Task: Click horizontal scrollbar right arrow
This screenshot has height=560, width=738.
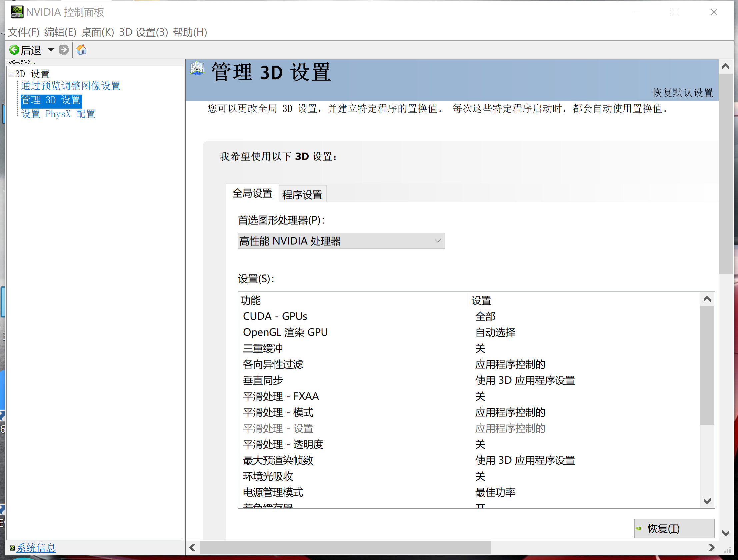Action: [x=712, y=547]
